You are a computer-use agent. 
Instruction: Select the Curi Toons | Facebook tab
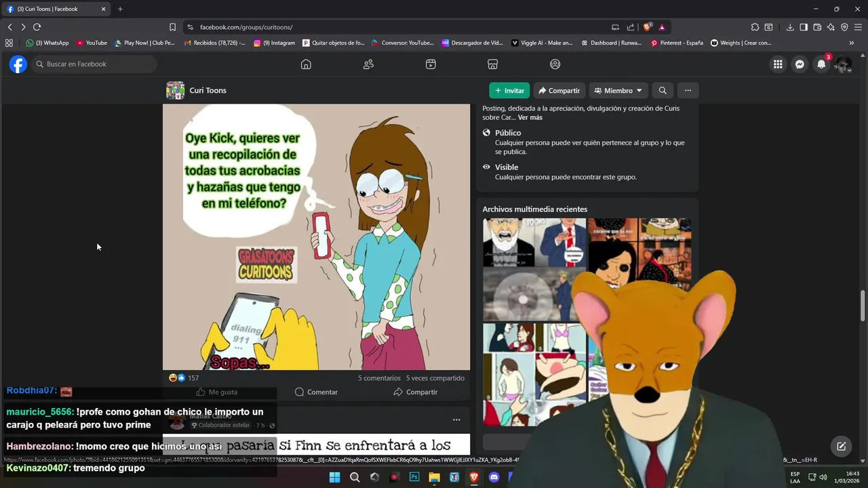click(x=56, y=9)
